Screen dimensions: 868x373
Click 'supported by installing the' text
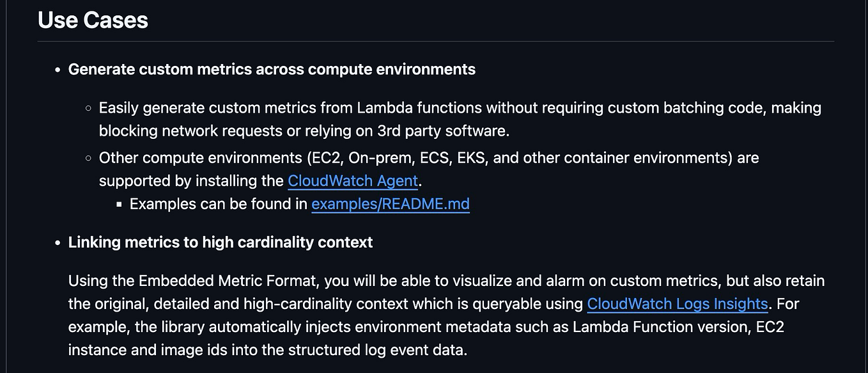(190, 181)
